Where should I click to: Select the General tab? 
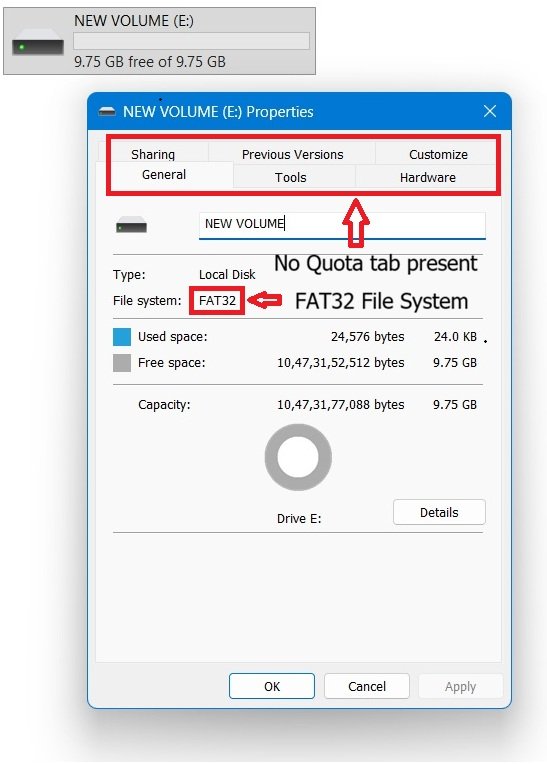point(164,174)
